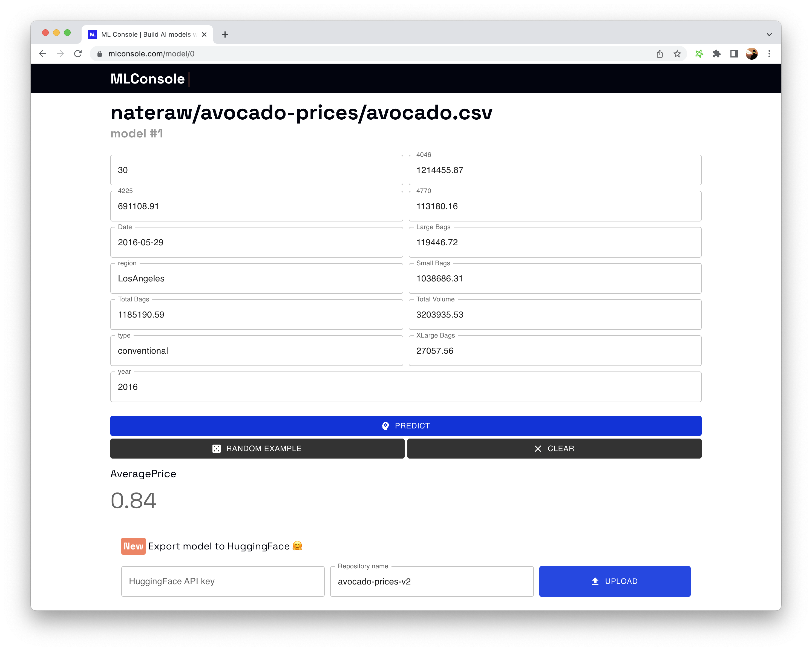Image resolution: width=812 pixels, height=651 pixels.
Task: Click the random example grid icon
Action: coord(217,448)
